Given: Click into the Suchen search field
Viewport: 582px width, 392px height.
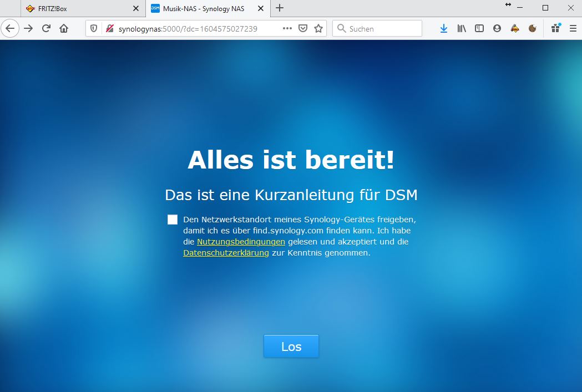Looking at the screenshot, I should (377, 29).
